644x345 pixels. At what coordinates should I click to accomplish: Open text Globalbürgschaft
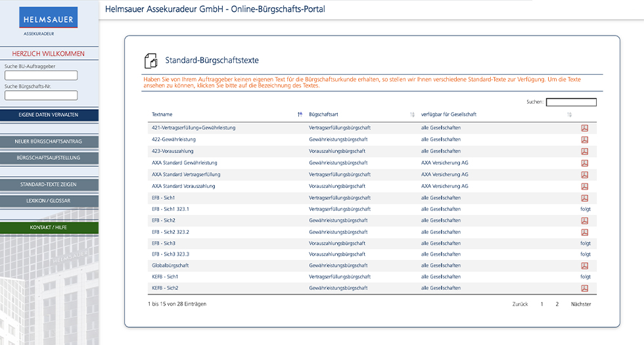click(170, 265)
